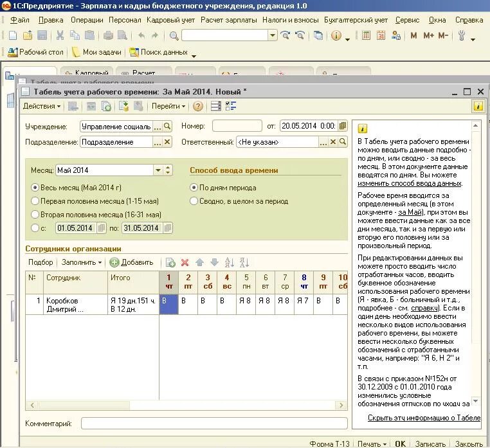Open the 'Заполнить' dropdown
The height and width of the screenshot is (448, 490).
(82, 262)
